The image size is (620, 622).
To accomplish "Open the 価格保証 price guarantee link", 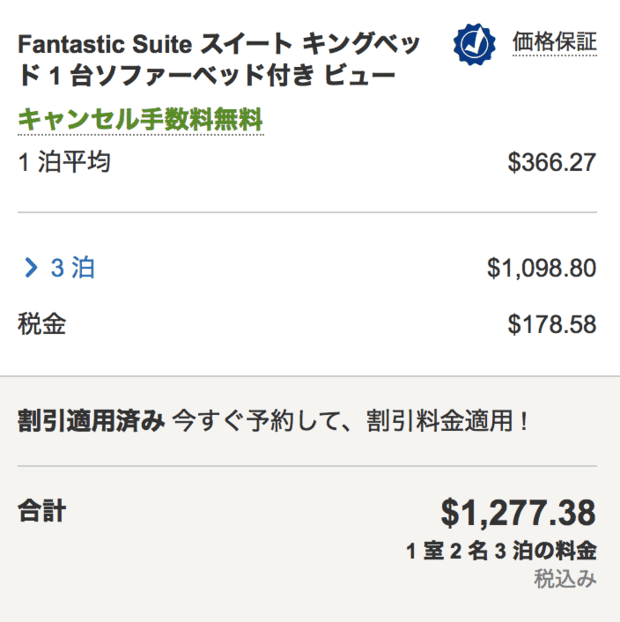I will coord(555,42).
